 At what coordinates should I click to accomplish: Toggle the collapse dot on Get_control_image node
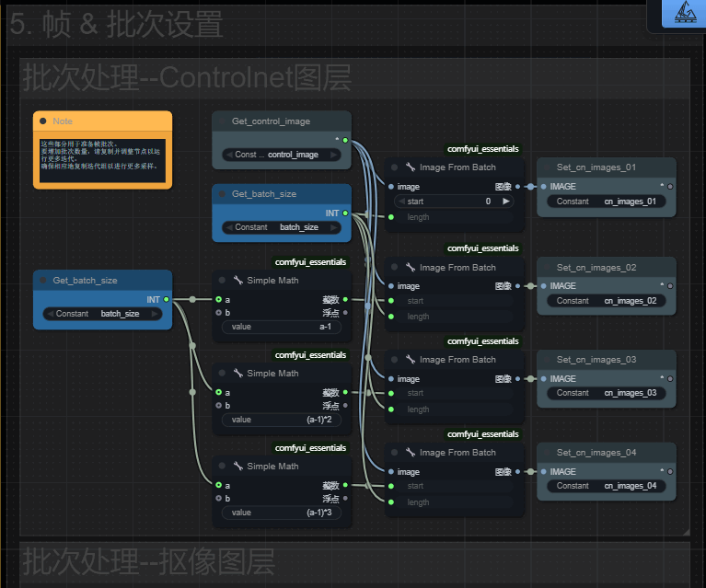222,121
